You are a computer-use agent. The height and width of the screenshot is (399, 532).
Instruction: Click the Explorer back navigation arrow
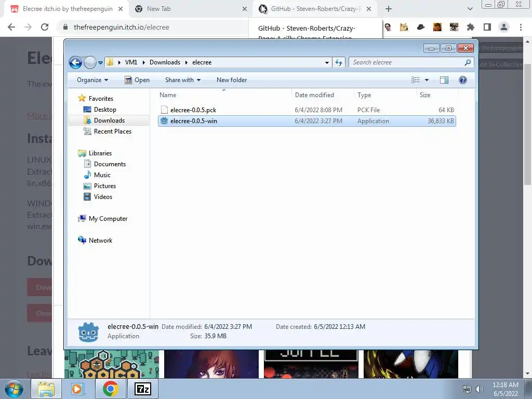point(75,62)
